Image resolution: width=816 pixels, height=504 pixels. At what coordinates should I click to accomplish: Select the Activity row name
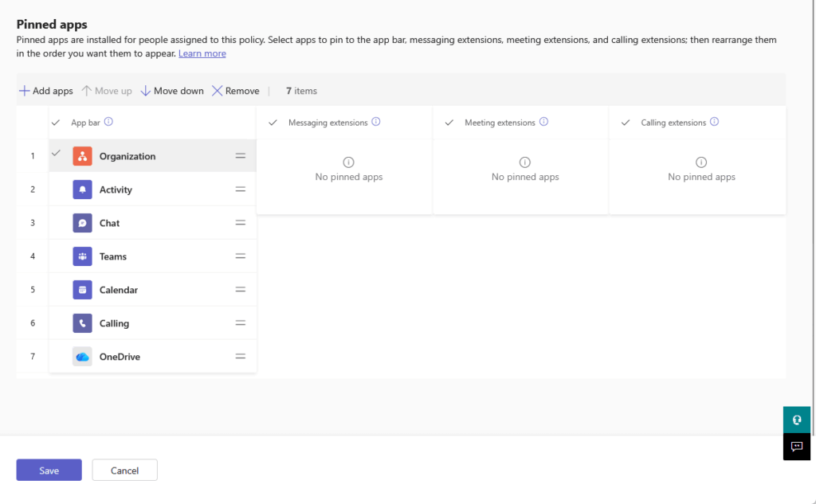[x=116, y=189]
